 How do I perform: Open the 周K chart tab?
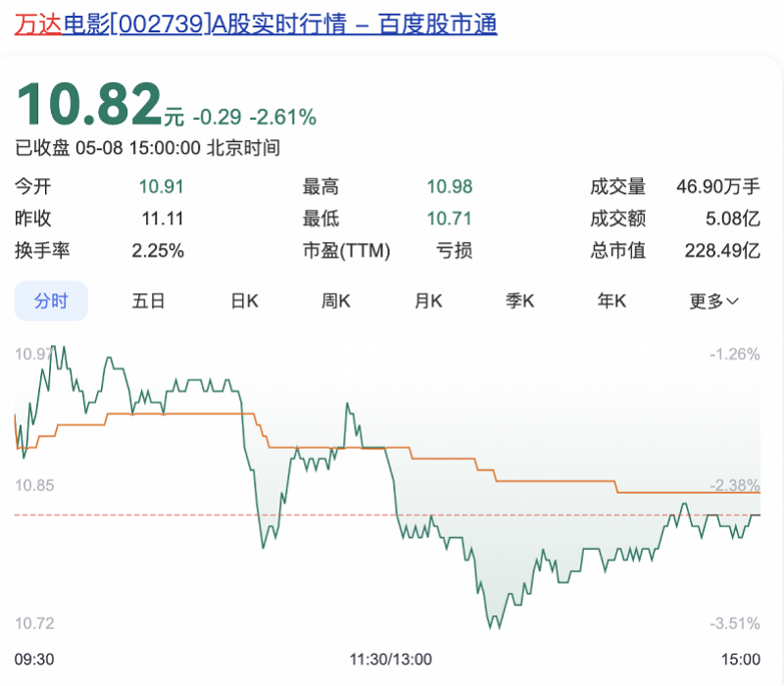[x=335, y=301]
